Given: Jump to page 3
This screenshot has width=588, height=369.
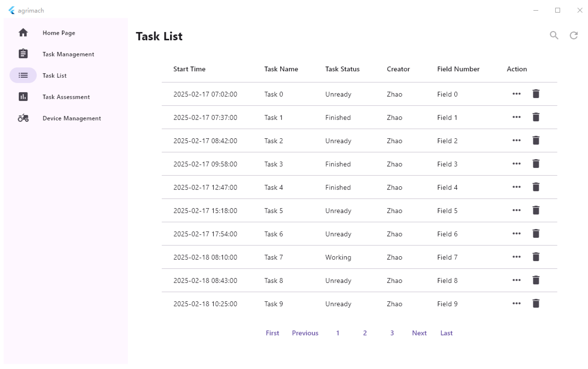Looking at the screenshot, I should click(x=392, y=333).
